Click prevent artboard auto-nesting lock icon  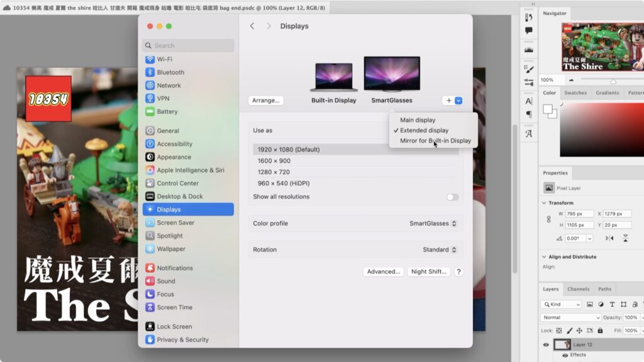pos(590,331)
